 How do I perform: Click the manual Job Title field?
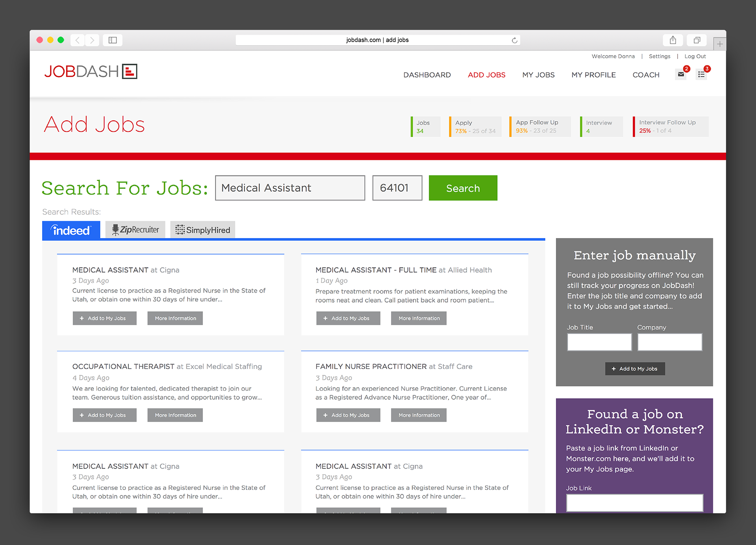pos(599,342)
